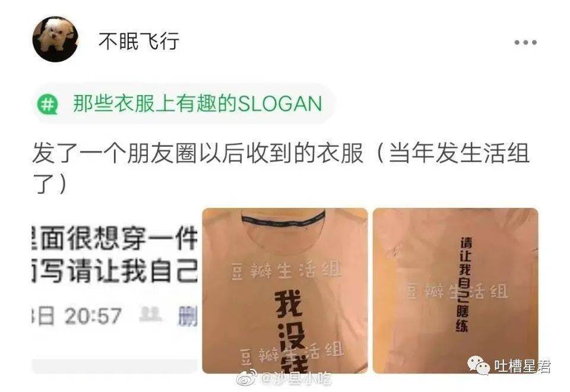The height and width of the screenshot is (392, 570).
Task: Click the 20:57 timestamp in the screenshot
Action: (x=93, y=315)
